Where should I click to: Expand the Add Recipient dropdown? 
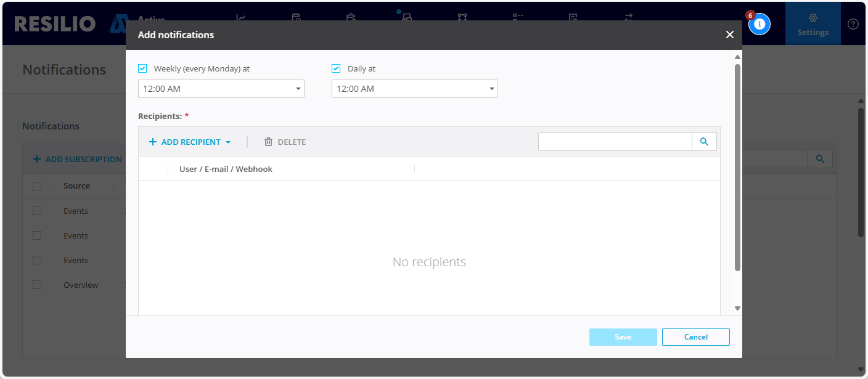189,141
